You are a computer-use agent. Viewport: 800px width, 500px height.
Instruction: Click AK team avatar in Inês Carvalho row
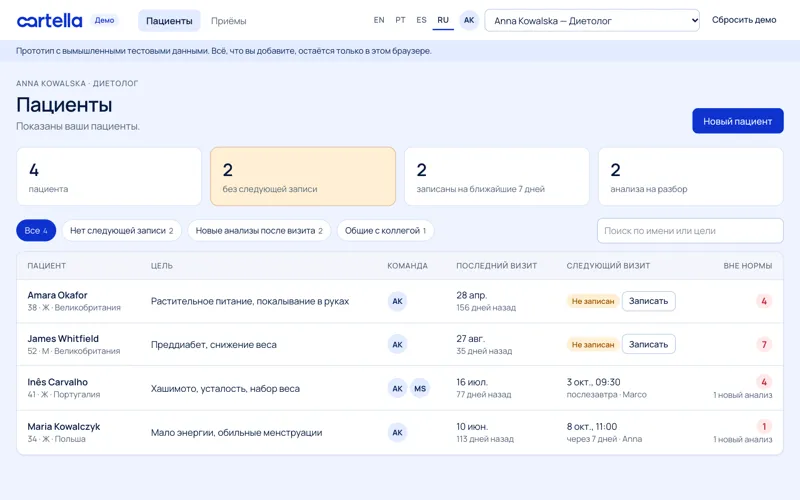397,388
